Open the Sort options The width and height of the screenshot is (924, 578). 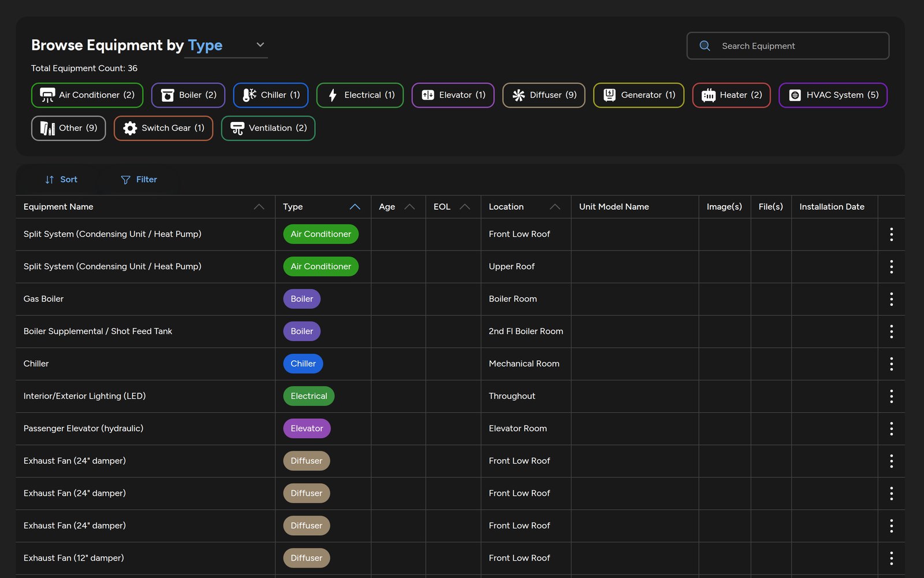[61, 180]
